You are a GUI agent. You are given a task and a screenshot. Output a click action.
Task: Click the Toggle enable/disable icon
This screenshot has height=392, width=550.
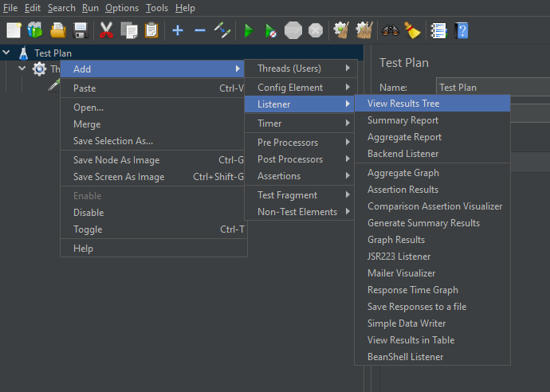(222, 30)
